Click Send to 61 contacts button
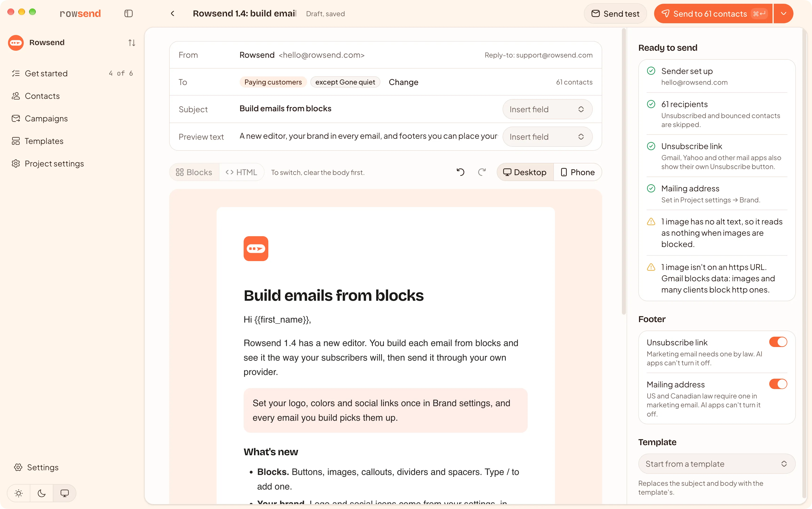Viewport: 812px width, 509px height. (713, 13)
